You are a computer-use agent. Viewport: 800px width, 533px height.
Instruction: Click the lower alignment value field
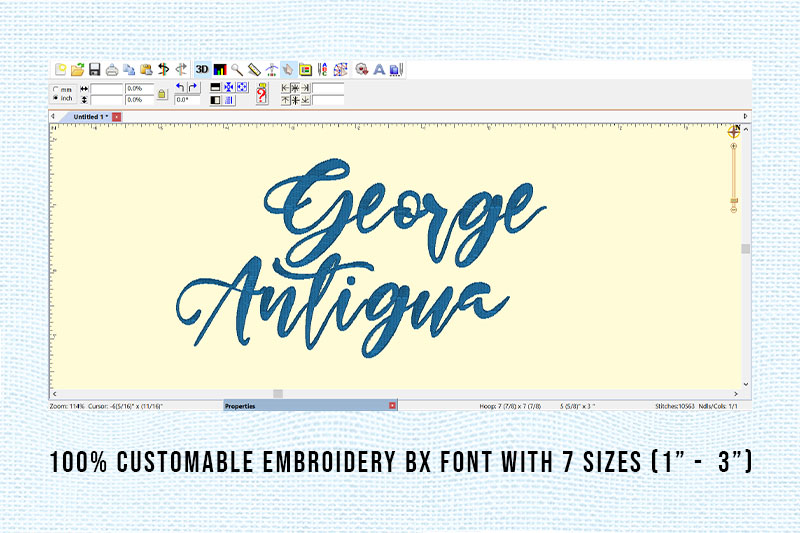328,100
